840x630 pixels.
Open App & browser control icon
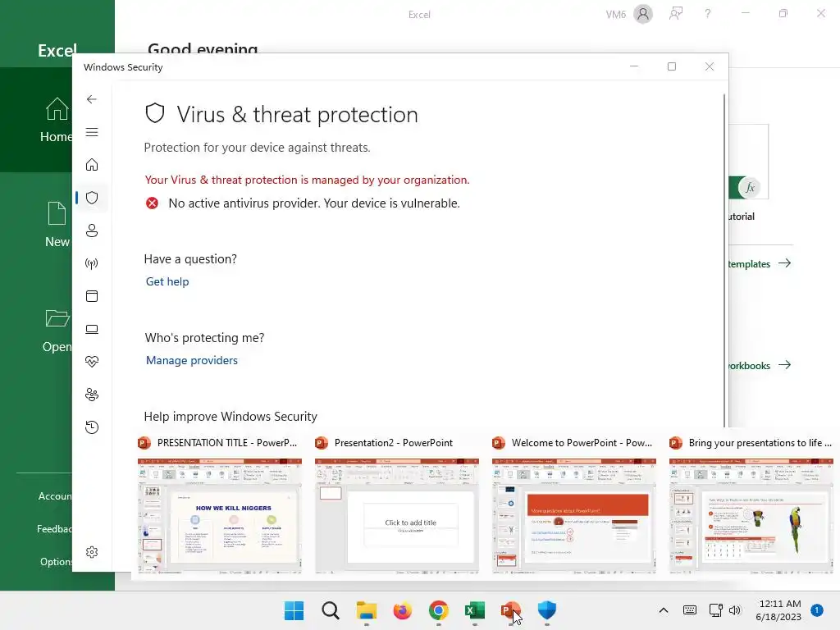[x=92, y=296]
